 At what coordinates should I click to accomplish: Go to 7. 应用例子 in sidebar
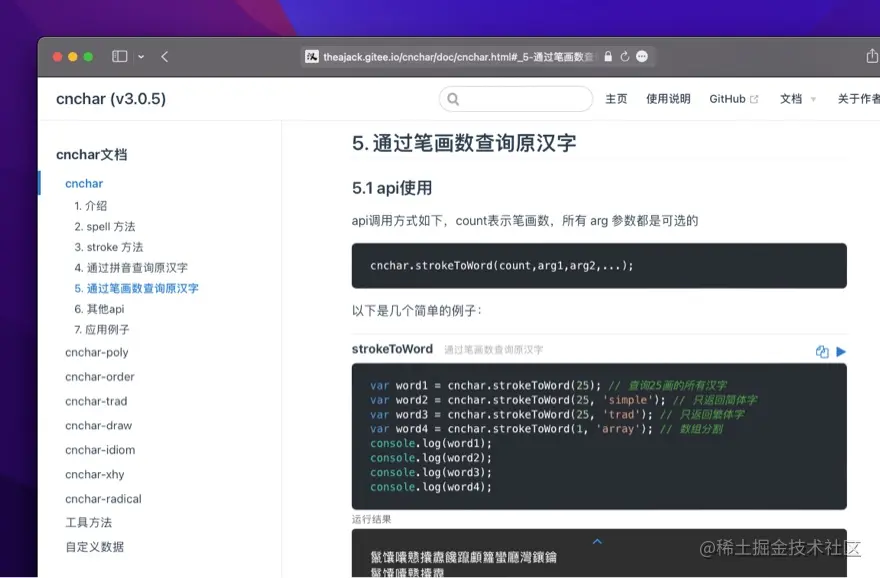click(102, 329)
